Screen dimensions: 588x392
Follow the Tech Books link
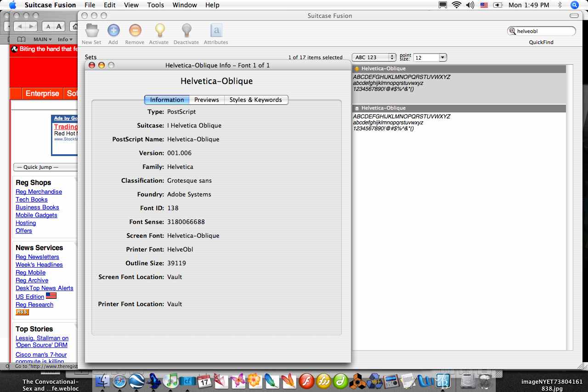[31, 199]
